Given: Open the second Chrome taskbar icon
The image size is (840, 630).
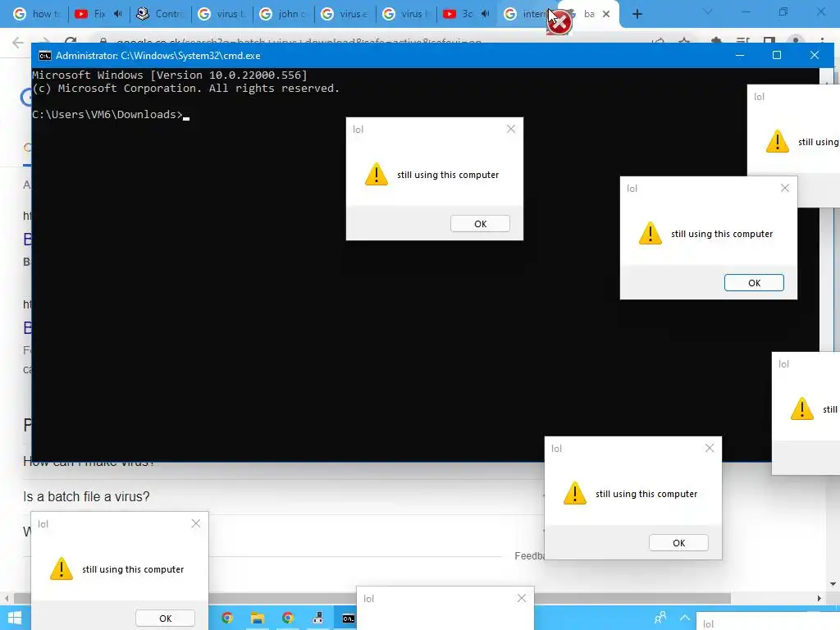Looking at the screenshot, I should pyautogui.click(x=288, y=619).
